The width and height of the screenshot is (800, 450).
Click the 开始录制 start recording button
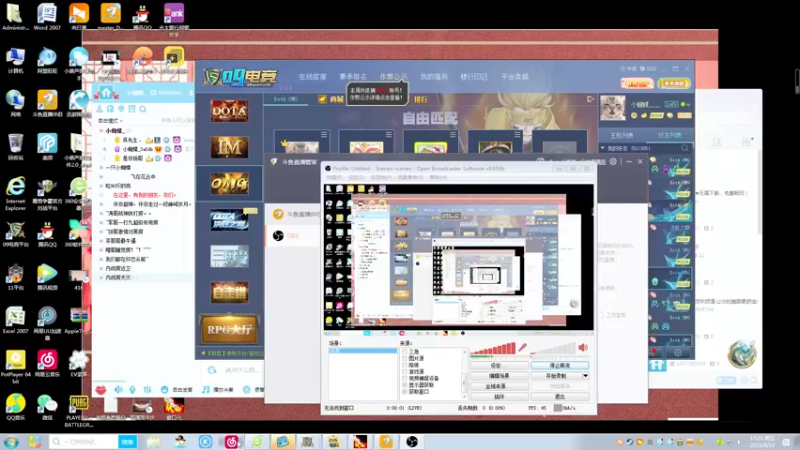[x=556, y=376]
